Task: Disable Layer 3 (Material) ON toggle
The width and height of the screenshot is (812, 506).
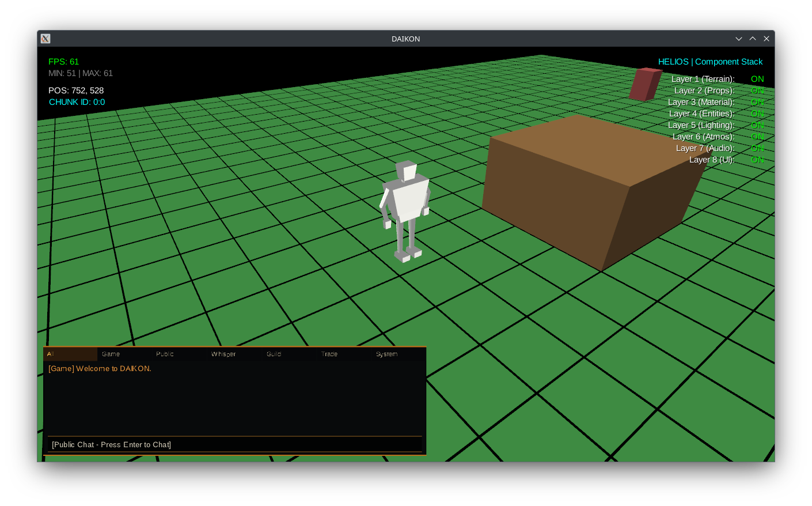Action: pos(757,102)
